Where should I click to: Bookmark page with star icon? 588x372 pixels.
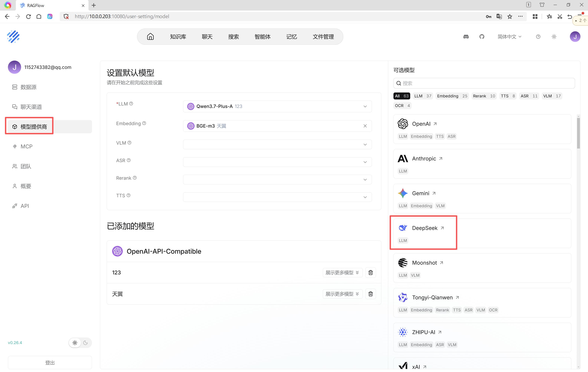[510, 16]
